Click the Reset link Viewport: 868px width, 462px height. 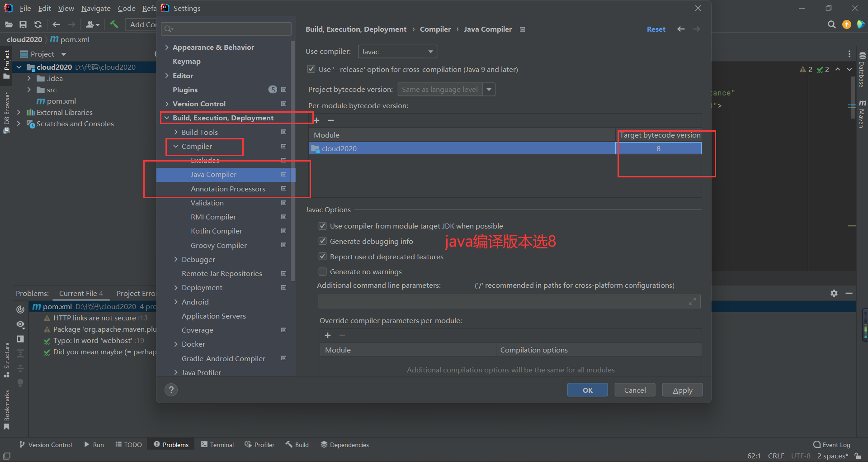(656, 29)
